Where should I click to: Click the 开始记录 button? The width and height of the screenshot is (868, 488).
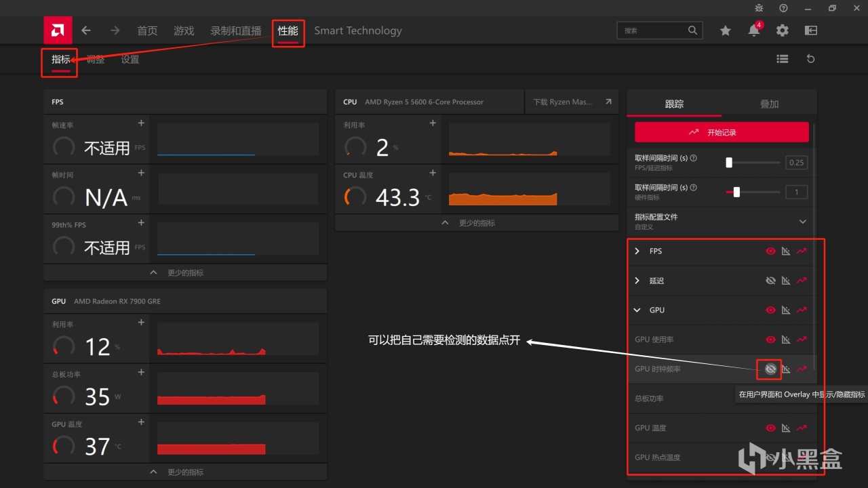pos(722,132)
